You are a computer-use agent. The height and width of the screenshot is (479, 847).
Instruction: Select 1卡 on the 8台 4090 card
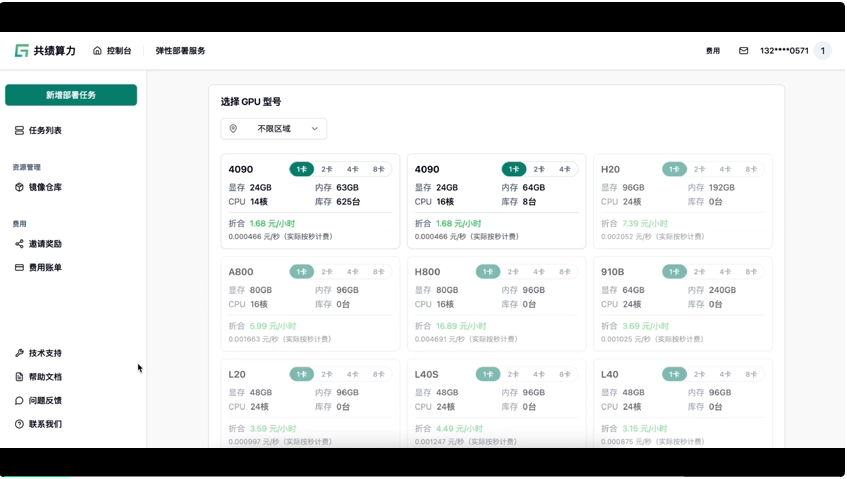[x=514, y=170]
